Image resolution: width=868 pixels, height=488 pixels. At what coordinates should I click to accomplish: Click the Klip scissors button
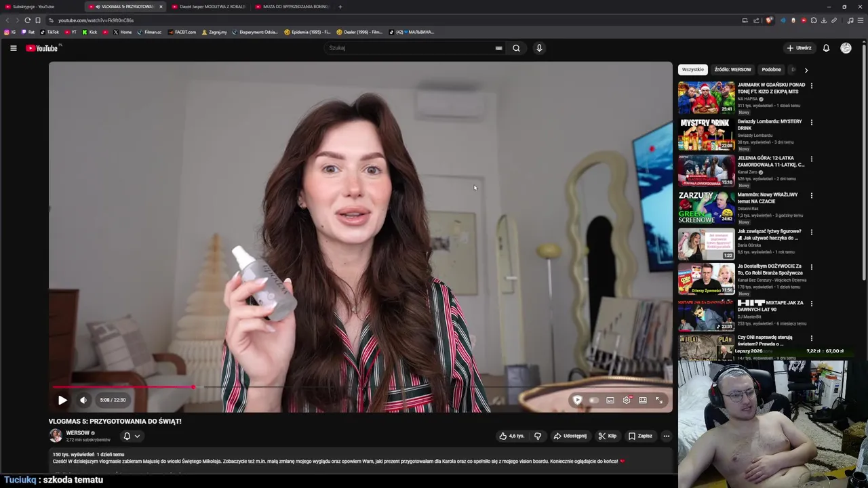tap(608, 436)
